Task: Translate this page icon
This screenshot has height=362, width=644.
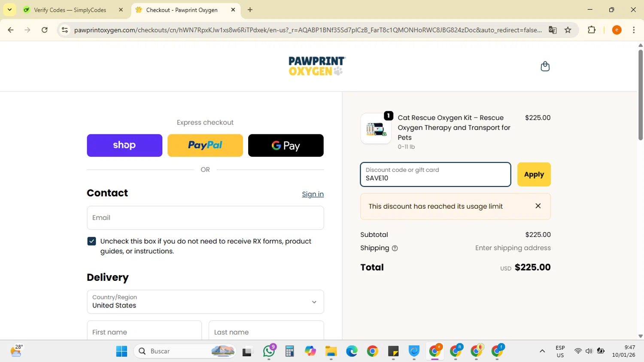Action: tap(553, 30)
